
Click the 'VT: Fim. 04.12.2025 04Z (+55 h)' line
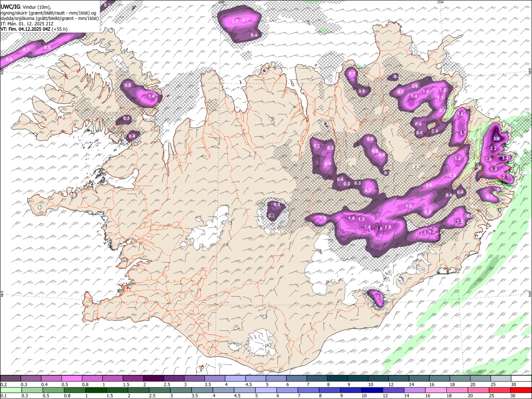[x=34, y=29]
